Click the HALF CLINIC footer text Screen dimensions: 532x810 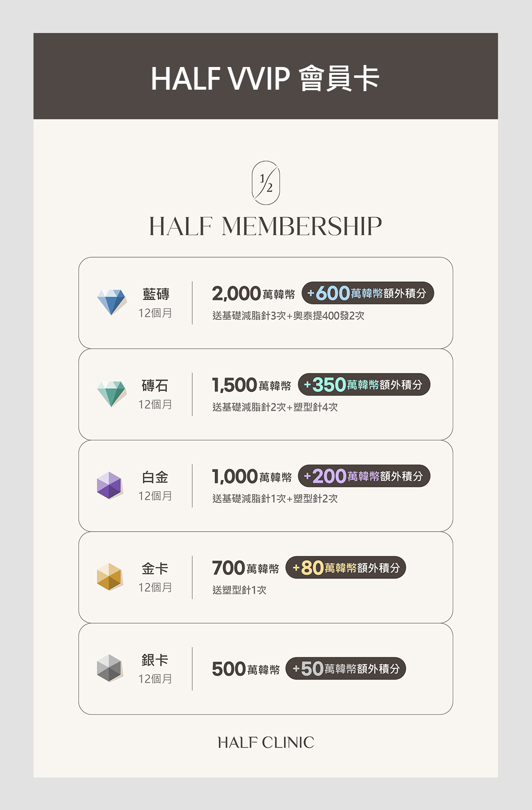click(266, 742)
